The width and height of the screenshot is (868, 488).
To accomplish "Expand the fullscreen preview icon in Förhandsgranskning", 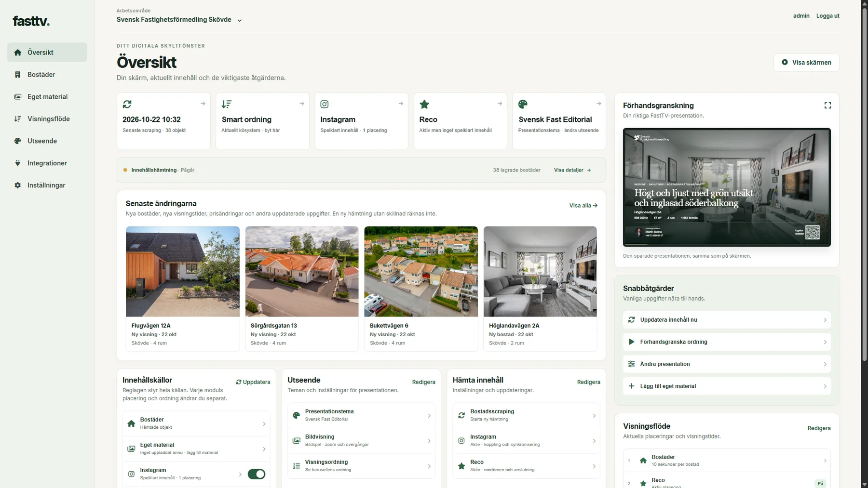I will click(827, 106).
